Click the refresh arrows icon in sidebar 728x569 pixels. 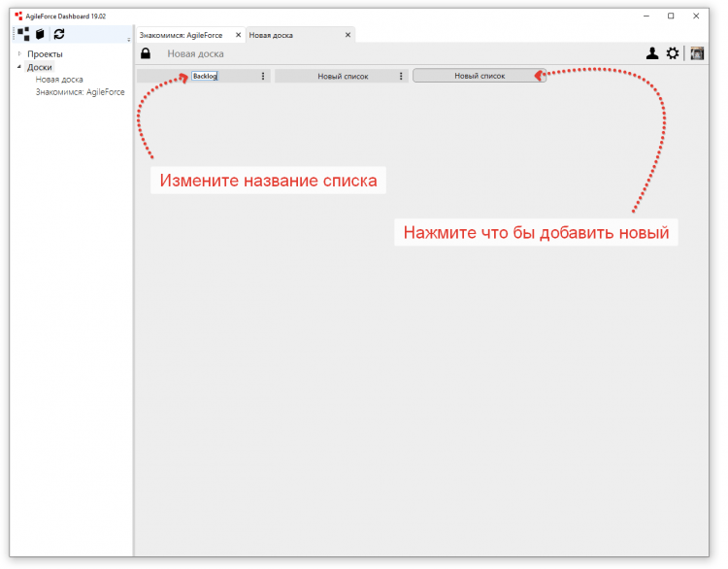(59, 34)
